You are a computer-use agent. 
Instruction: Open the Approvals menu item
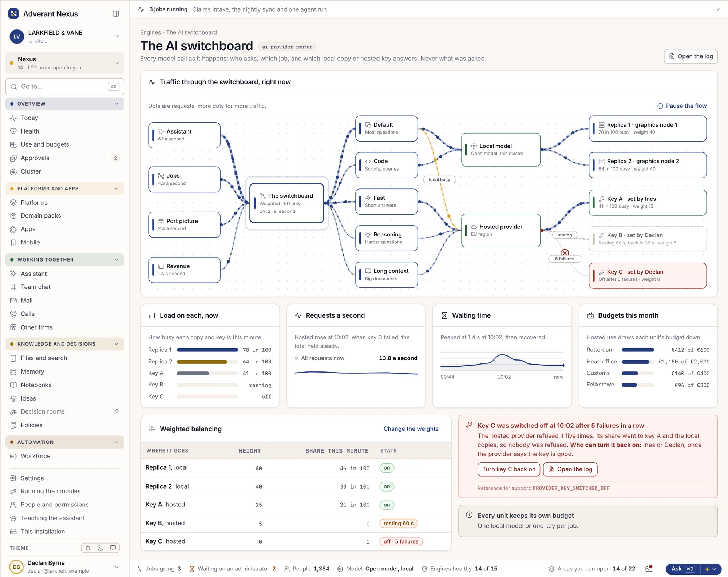[x=65, y=158]
